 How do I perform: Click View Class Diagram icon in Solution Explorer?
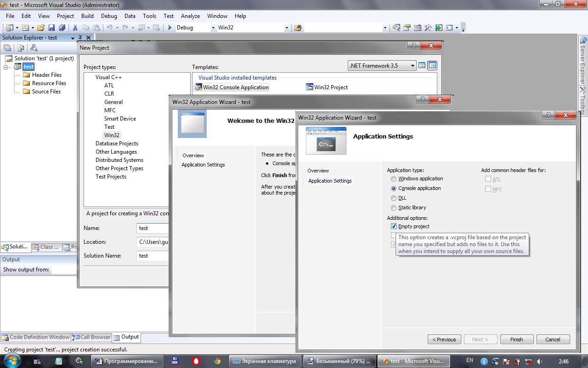click(34, 48)
